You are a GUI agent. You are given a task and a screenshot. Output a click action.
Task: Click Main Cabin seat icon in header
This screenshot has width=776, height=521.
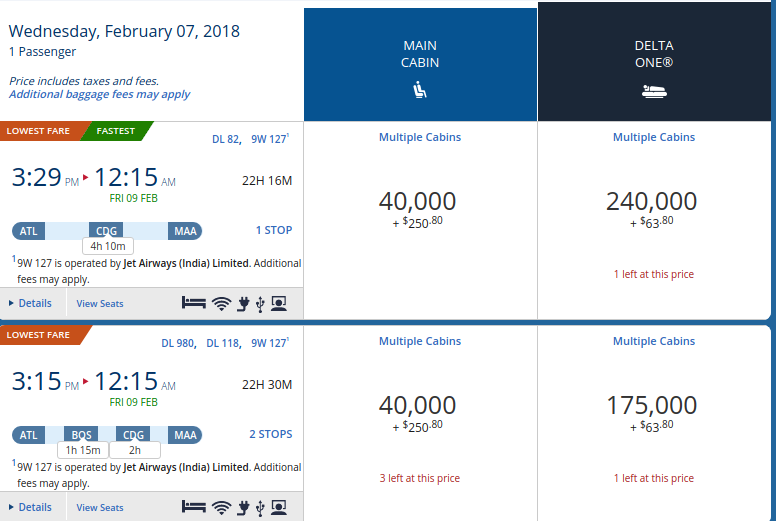click(420, 91)
